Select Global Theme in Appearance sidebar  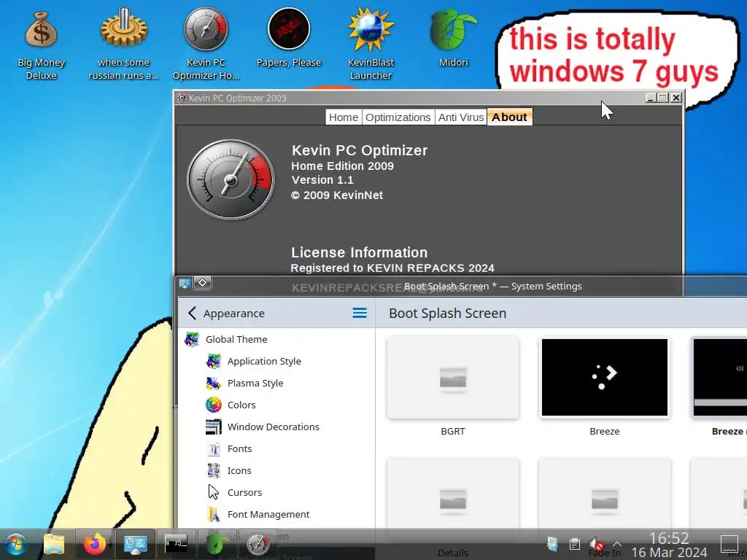pyautogui.click(x=276, y=339)
